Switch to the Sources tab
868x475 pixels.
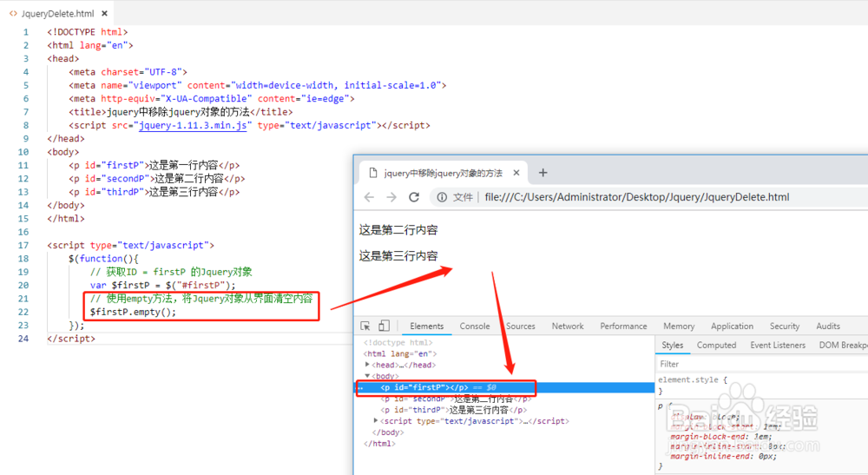520,327
